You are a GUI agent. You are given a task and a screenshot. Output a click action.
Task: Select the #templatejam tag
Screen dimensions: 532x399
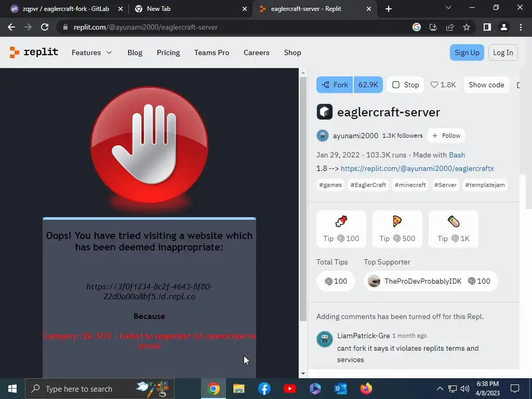[x=485, y=185]
